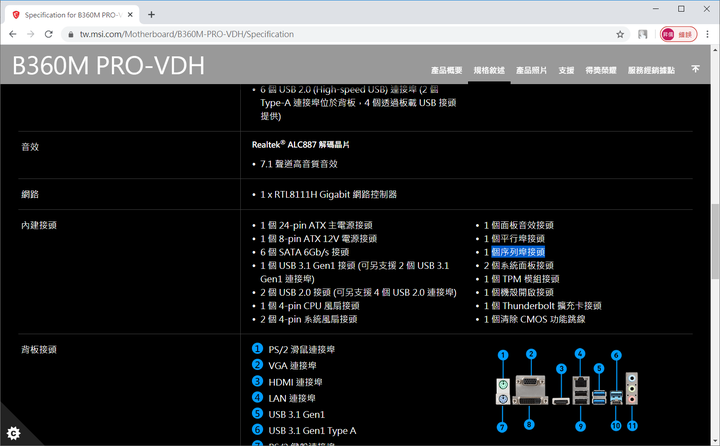Click the blue number 2 badge for VGA 連接埠

257,365
